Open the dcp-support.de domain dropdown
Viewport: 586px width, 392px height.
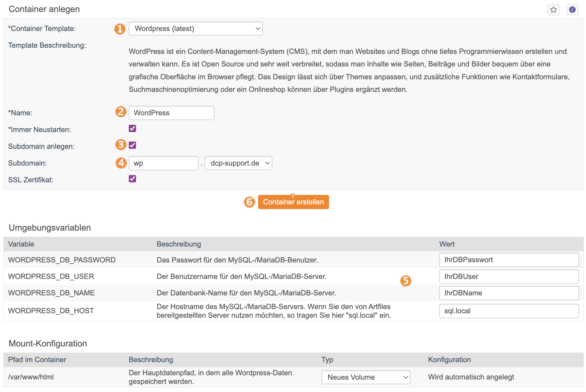(x=238, y=163)
